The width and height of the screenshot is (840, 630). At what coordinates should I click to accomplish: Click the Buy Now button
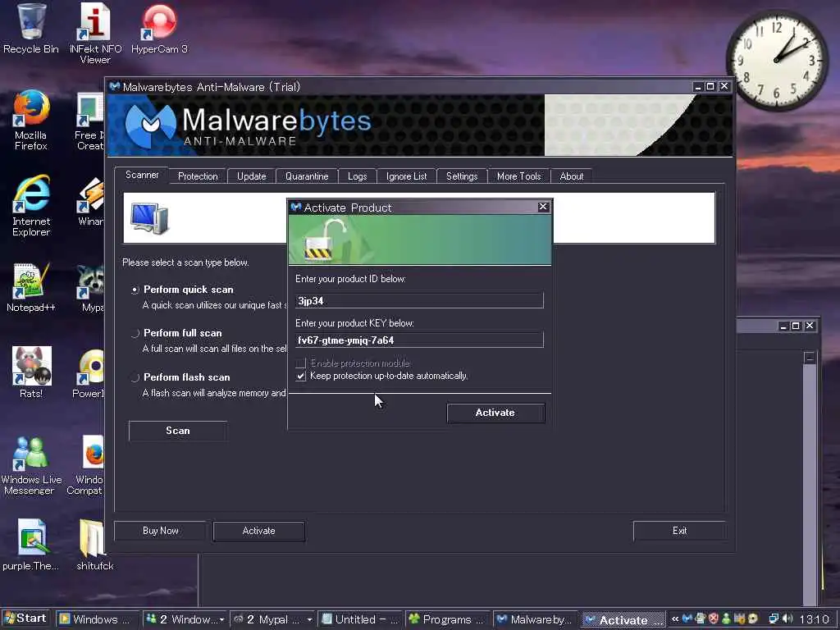[160, 531]
